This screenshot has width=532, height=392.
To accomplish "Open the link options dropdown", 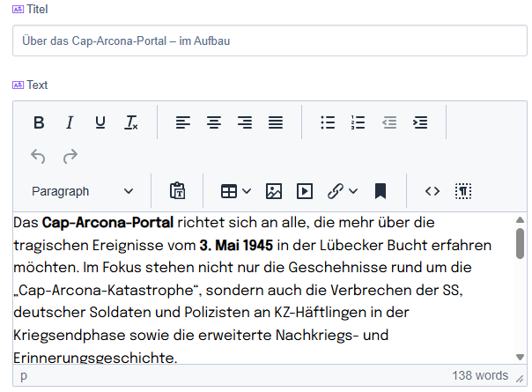I will [353, 191].
